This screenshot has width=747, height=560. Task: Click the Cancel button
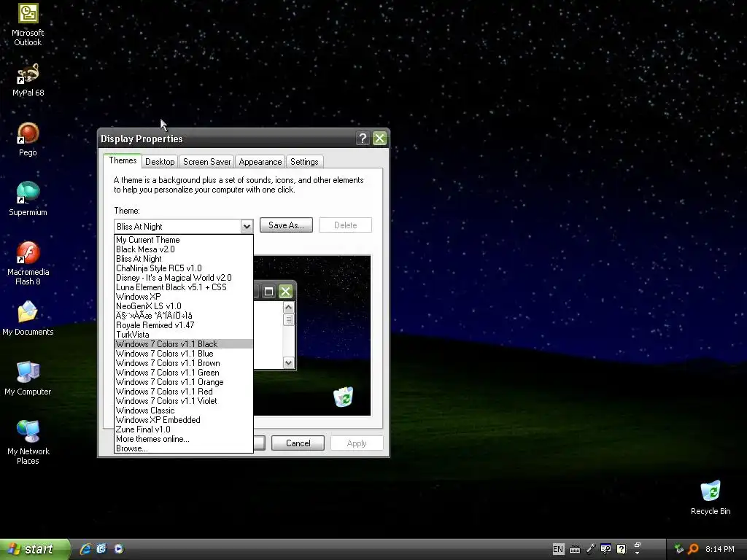click(x=298, y=443)
